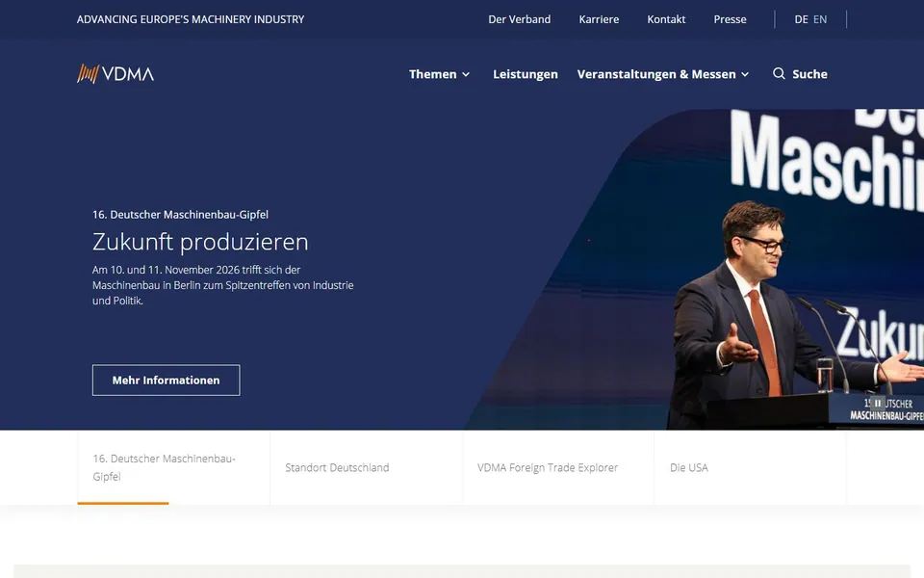Screen dimensions: 924x578
Task: Switch language to DE
Action: pyautogui.click(x=801, y=19)
